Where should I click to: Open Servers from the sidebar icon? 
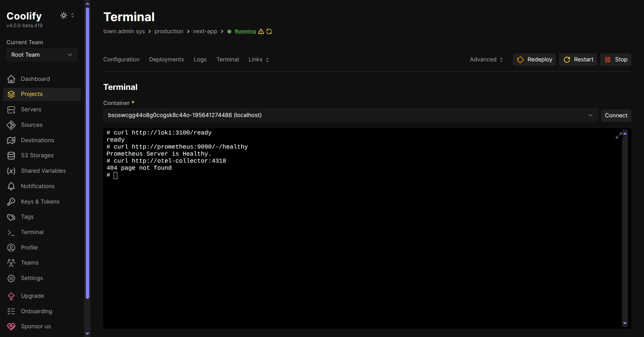(11, 110)
